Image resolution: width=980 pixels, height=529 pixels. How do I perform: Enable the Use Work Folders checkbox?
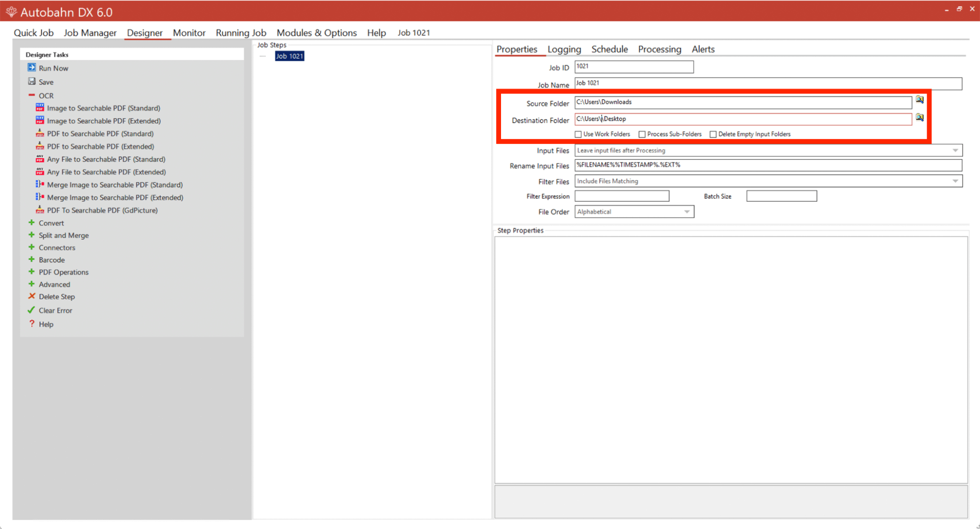[x=578, y=134]
